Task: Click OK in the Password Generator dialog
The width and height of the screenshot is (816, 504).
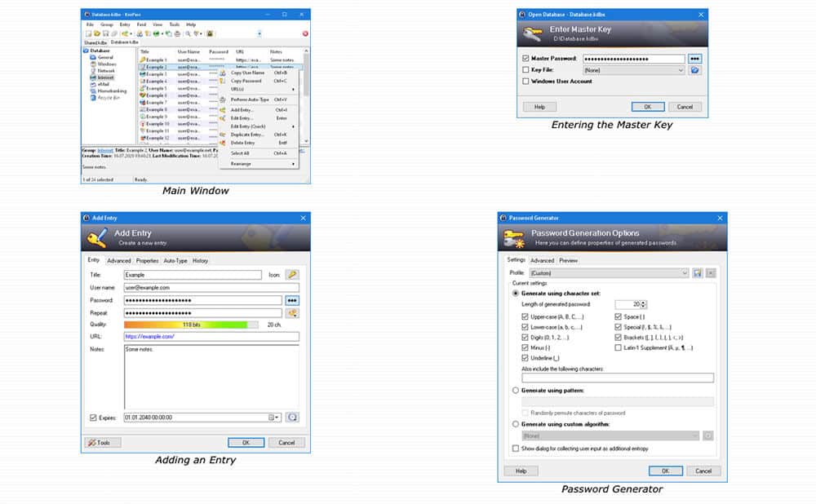Action: click(x=666, y=471)
